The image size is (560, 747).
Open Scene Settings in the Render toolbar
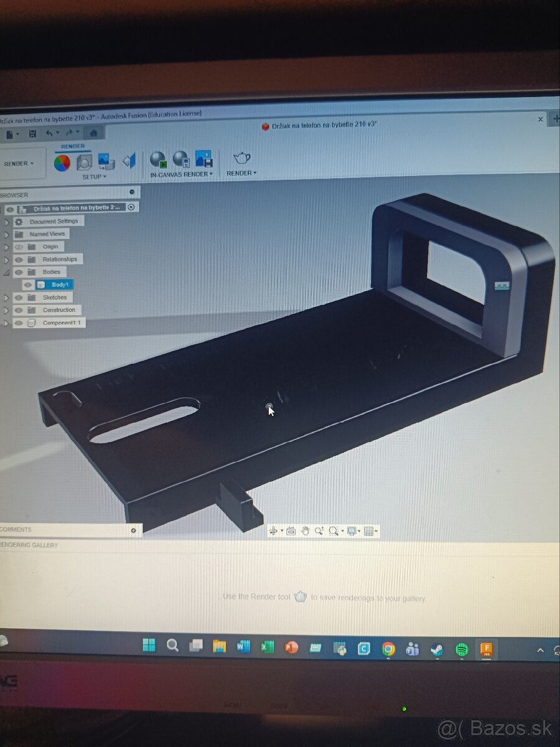coord(84,162)
